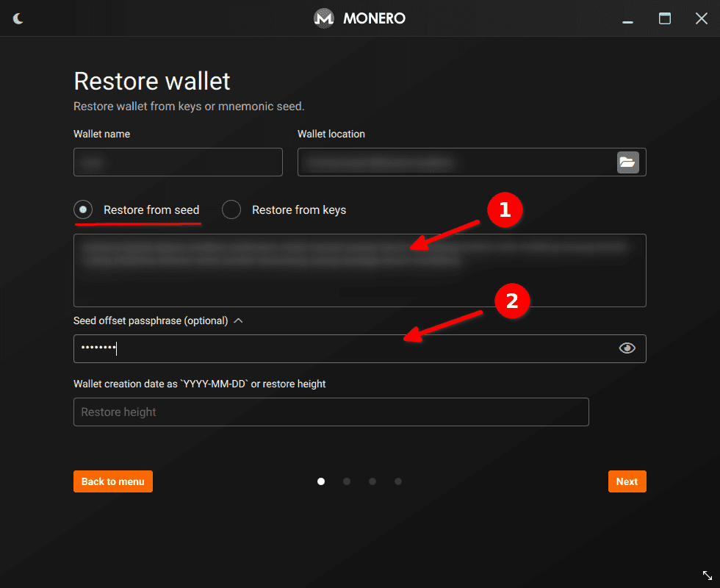Open folder browser for wallet location
This screenshot has width=720, height=588.
[627, 162]
